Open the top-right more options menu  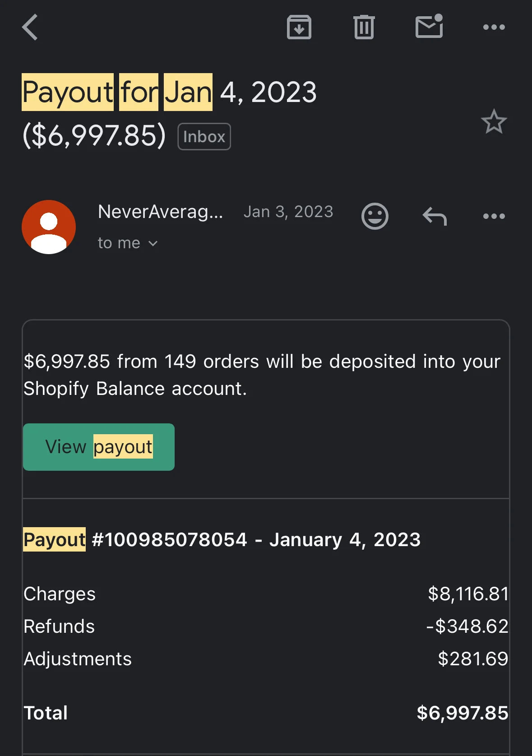494,27
